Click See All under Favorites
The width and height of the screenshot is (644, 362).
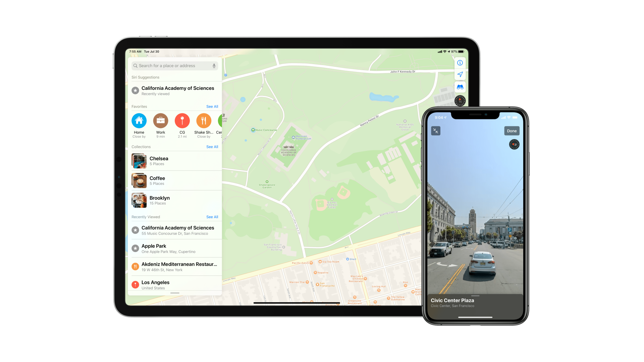click(212, 107)
